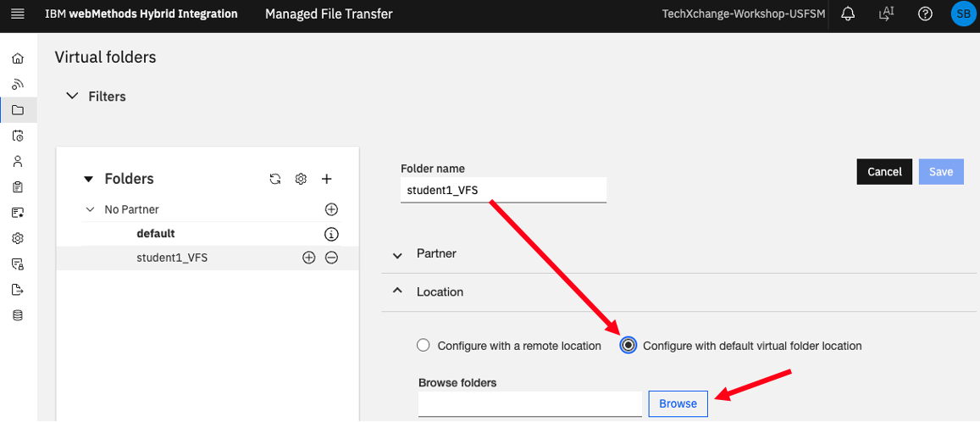Open the SB user avatar menu
This screenshot has width=980, height=422.
tap(962, 14)
